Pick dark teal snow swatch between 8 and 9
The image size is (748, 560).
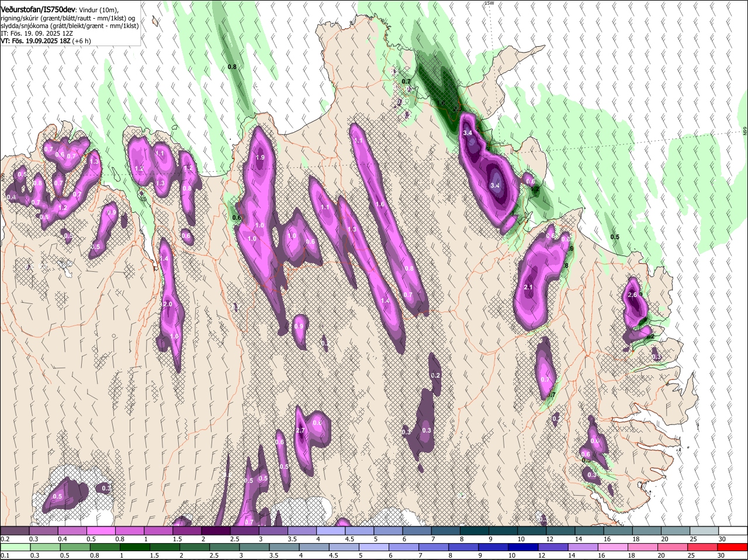[475, 530]
